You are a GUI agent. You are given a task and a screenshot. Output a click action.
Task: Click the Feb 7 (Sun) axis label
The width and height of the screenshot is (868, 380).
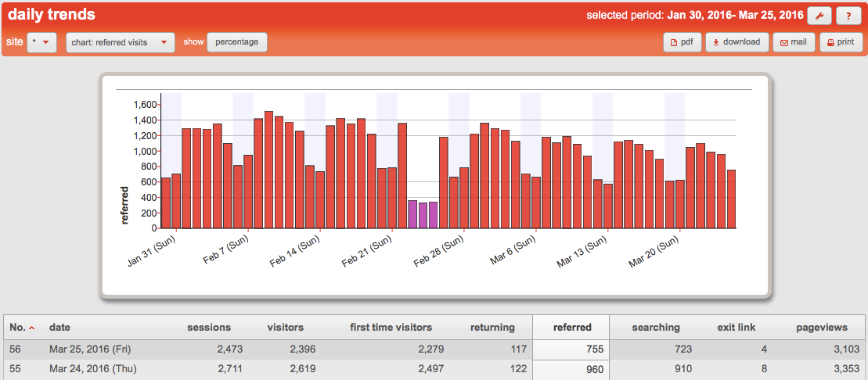click(226, 252)
